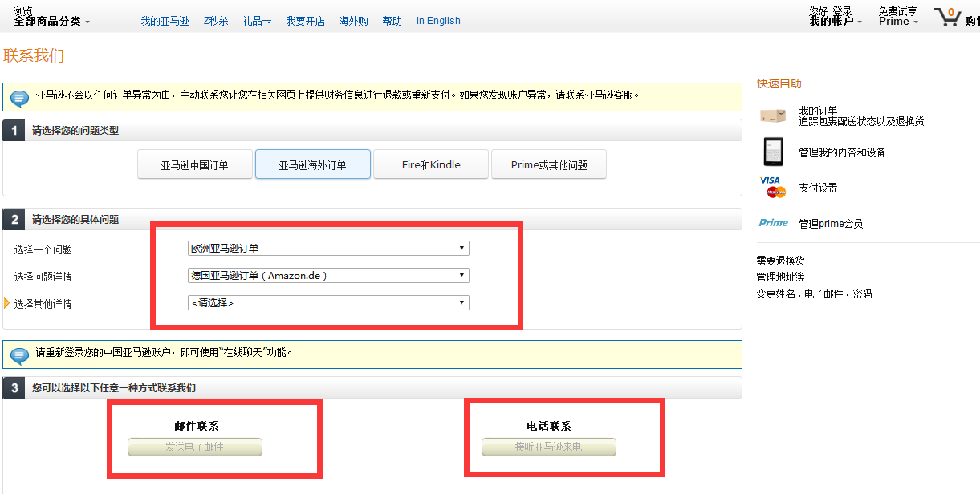
Task: Open the 支付设置 link
Action: tap(818, 188)
